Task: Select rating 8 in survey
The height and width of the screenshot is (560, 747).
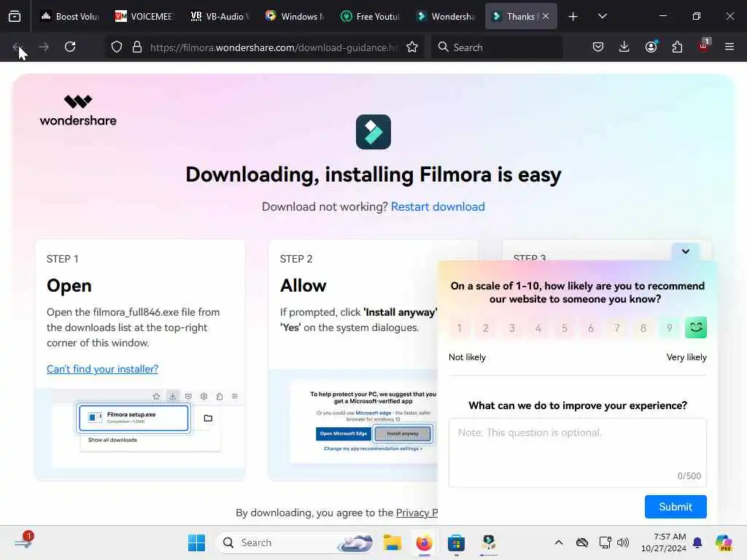Action: coord(643,328)
